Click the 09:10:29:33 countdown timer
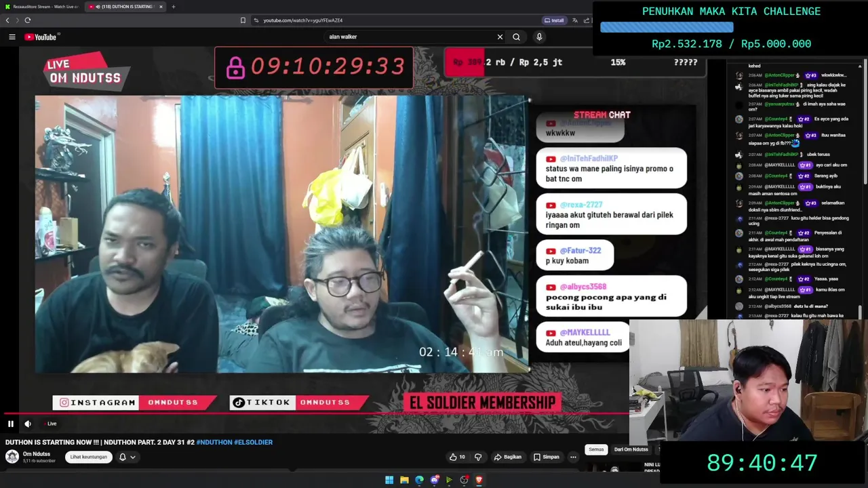The image size is (868, 488). pos(314,66)
